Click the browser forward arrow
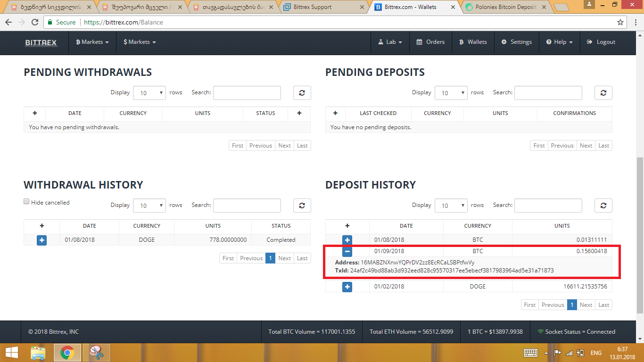Viewport: 644px width, 362px height. 22,22
